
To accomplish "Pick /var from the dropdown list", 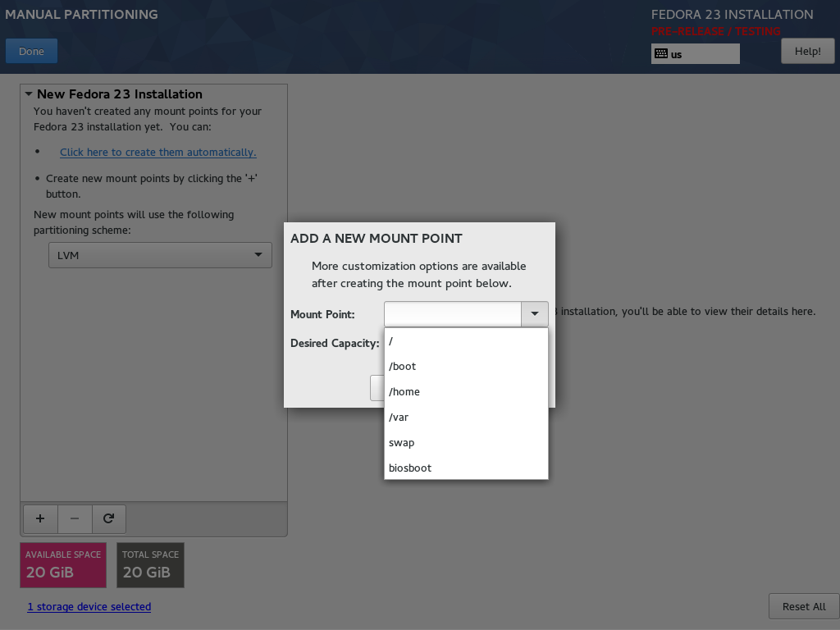I will point(466,418).
